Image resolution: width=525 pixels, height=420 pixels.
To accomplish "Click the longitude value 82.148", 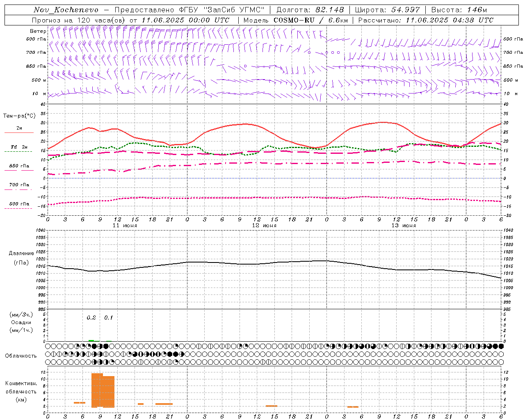I will tap(330, 10).
